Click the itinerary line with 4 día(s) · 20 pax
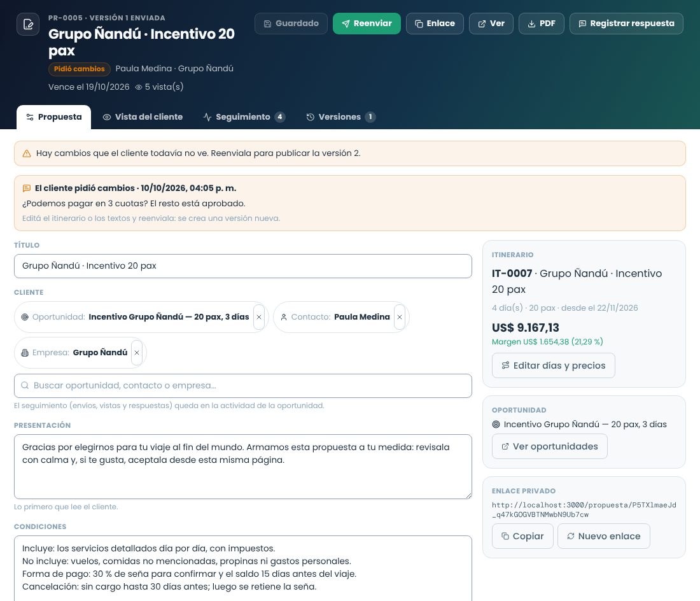700x601 pixels. [x=564, y=308]
